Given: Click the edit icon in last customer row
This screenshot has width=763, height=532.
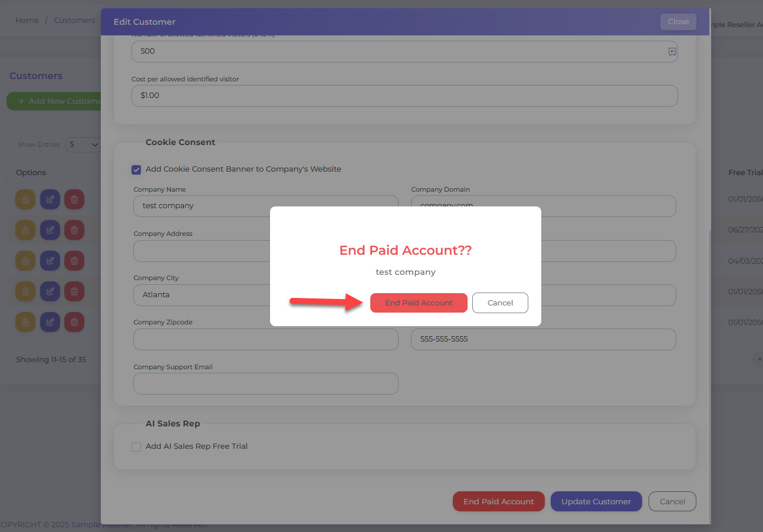Looking at the screenshot, I should (x=50, y=322).
